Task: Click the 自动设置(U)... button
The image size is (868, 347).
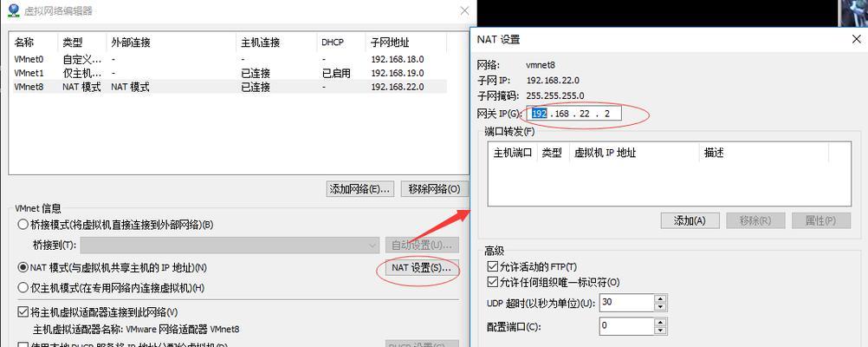Action: (x=422, y=245)
